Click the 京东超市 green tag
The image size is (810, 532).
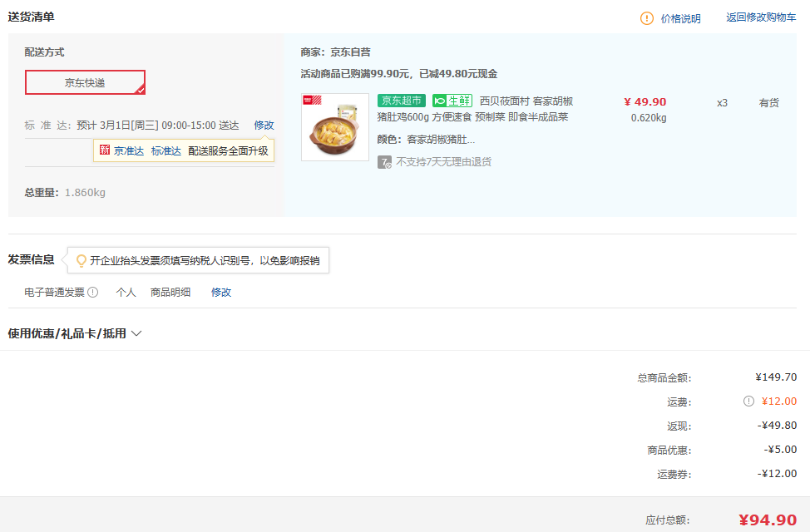click(x=402, y=101)
